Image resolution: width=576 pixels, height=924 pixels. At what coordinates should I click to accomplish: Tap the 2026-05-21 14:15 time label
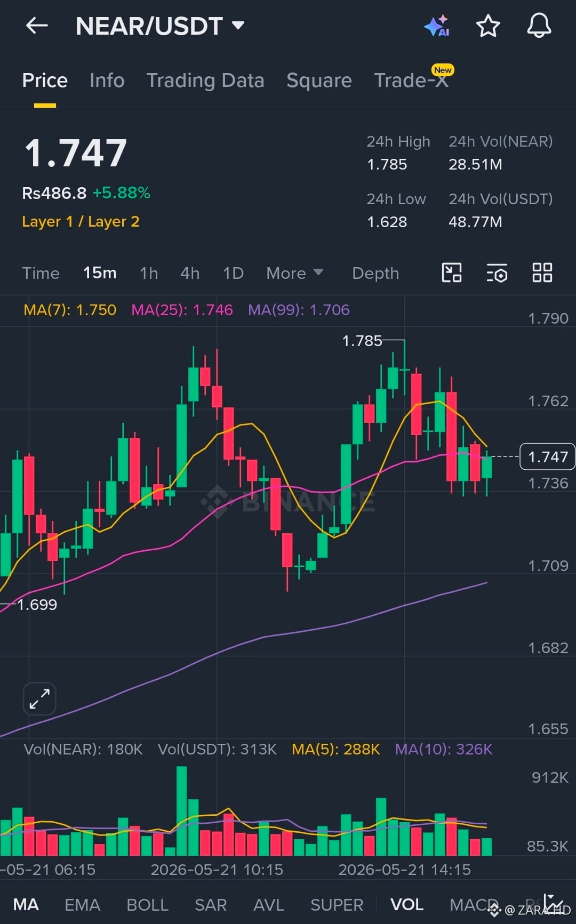click(404, 870)
